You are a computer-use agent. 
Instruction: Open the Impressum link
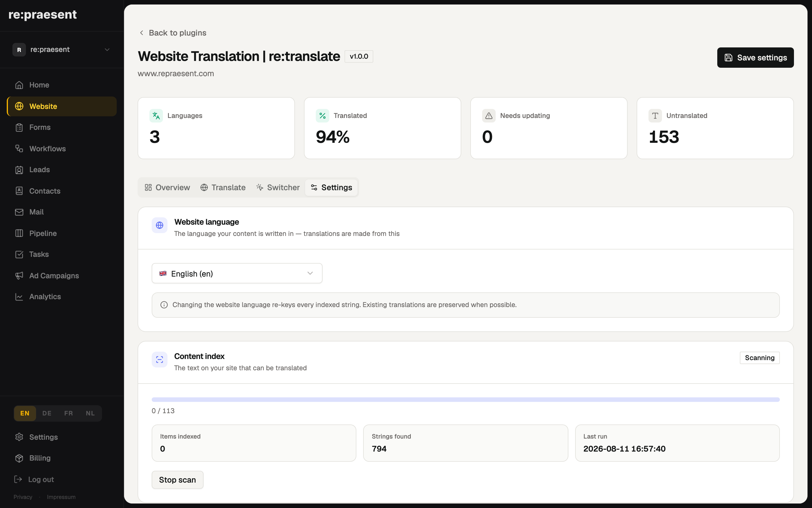(x=61, y=497)
